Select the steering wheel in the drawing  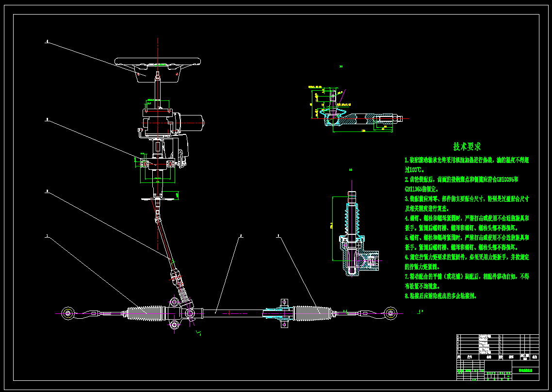pyautogui.click(x=158, y=69)
